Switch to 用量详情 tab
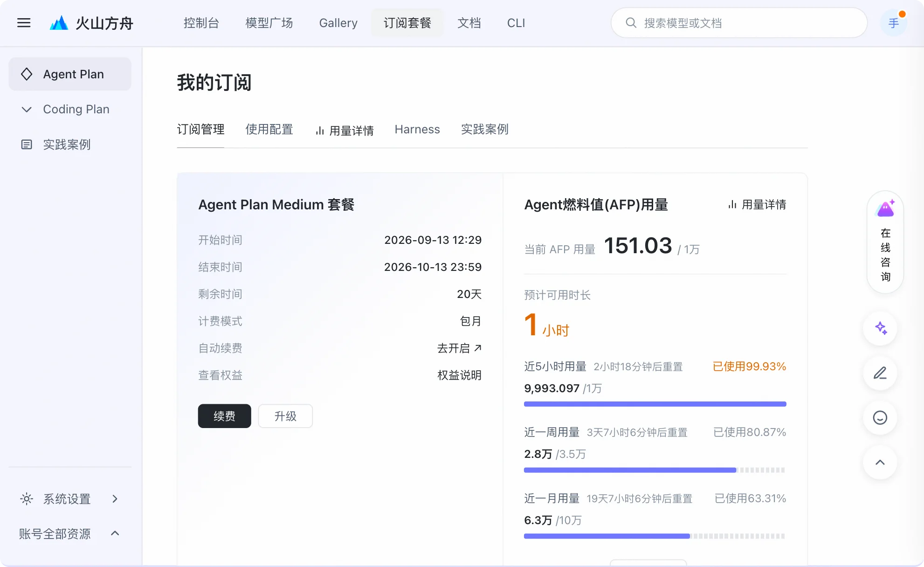Image resolution: width=924 pixels, height=567 pixels. 345,131
